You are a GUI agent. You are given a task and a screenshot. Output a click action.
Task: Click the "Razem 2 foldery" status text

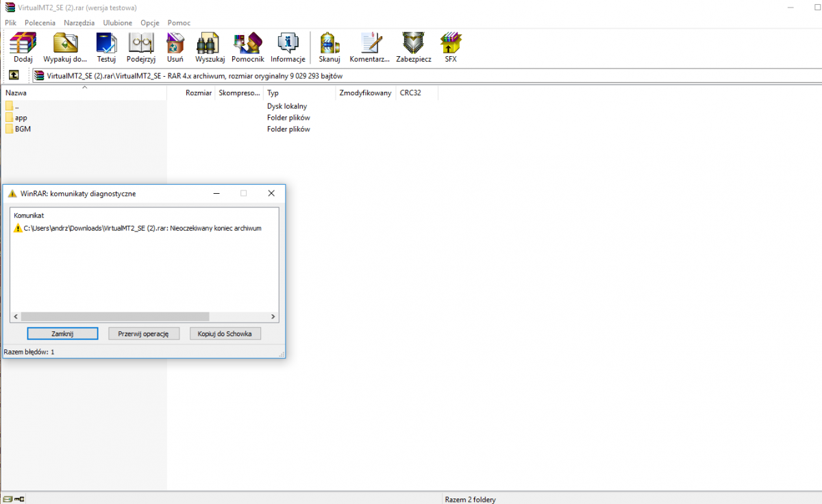pyautogui.click(x=470, y=500)
